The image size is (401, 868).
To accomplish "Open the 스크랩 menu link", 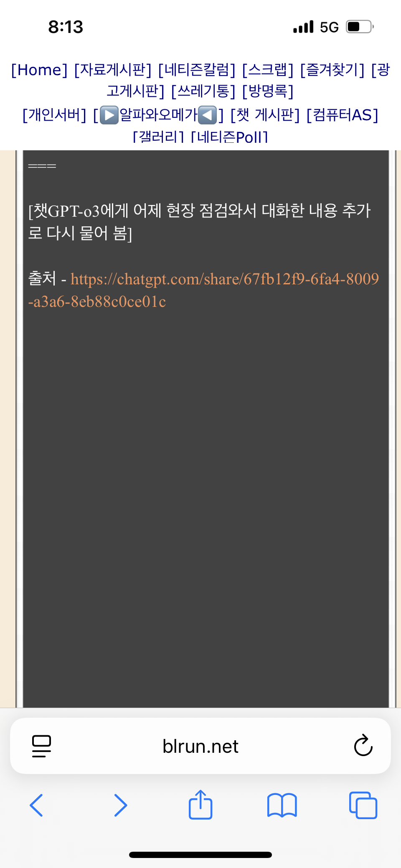I will tap(268, 70).
